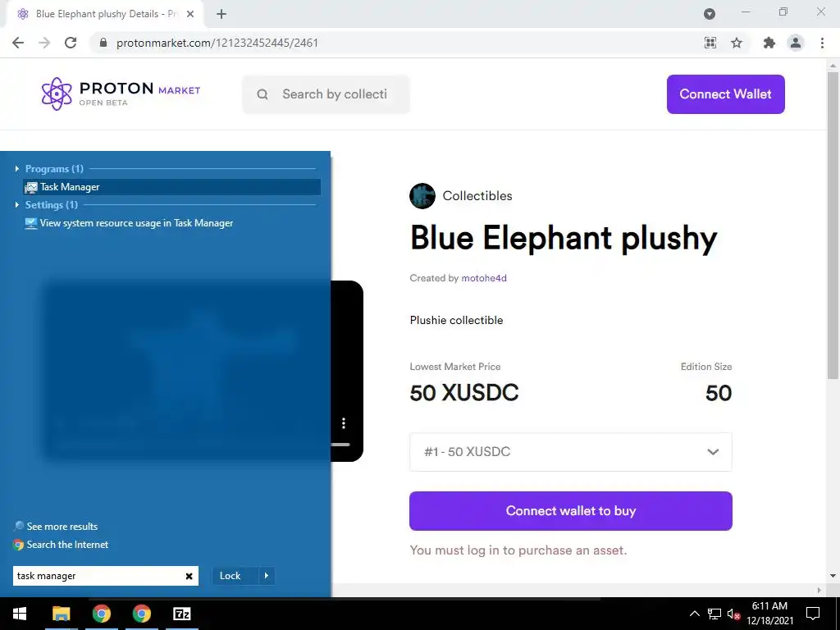Close the Blue Elephant plushy tab

pyautogui.click(x=190, y=14)
